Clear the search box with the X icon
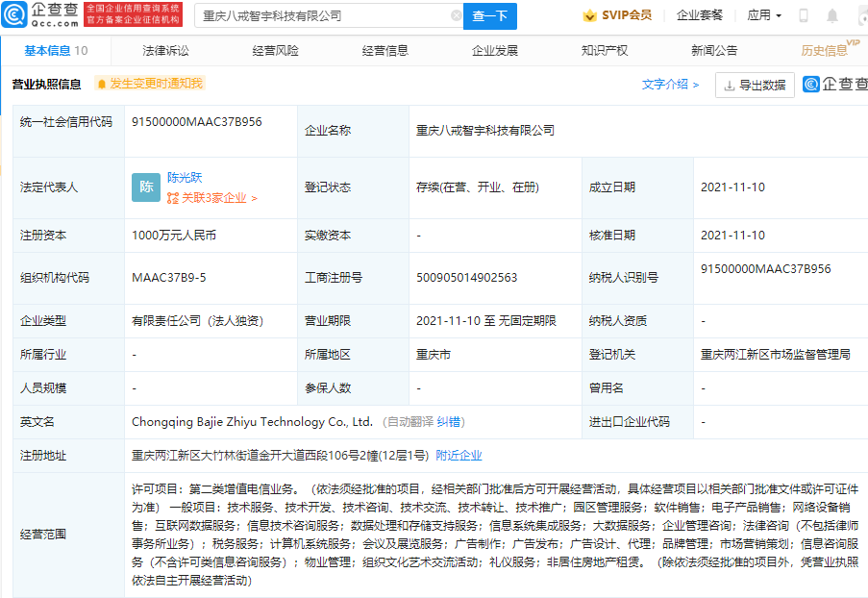Image resolution: width=868 pixels, height=598 pixels. pos(456,16)
